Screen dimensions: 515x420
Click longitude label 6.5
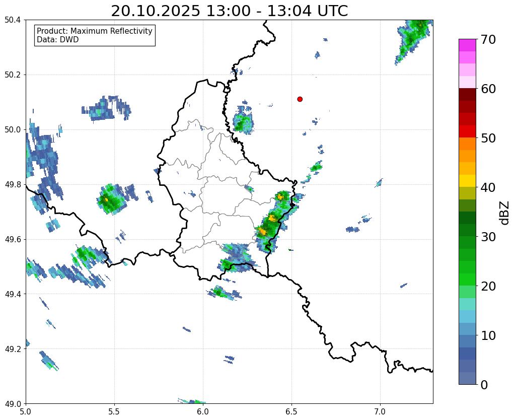[x=291, y=411]
